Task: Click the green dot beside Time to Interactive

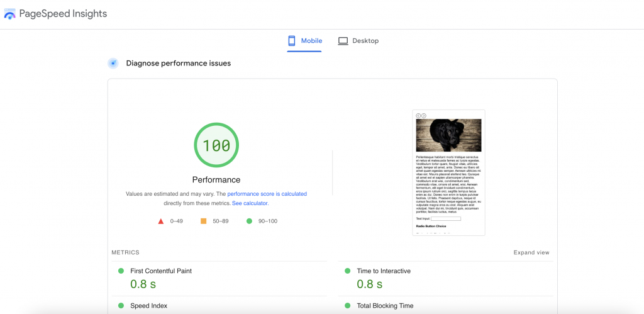Action: (x=347, y=271)
